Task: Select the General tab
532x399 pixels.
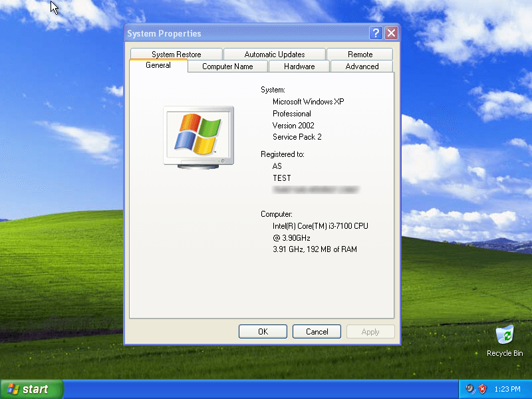Action: tap(158, 65)
